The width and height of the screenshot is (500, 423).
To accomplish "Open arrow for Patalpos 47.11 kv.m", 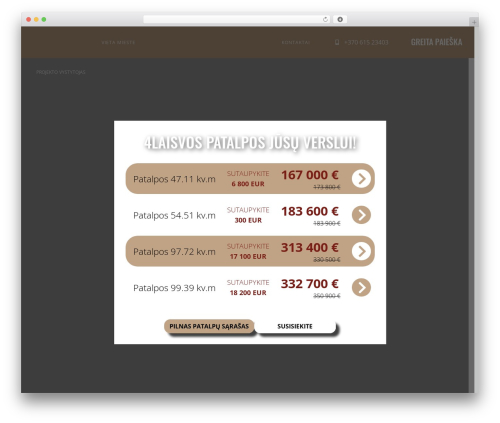I will pyautogui.click(x=361, y=179).
